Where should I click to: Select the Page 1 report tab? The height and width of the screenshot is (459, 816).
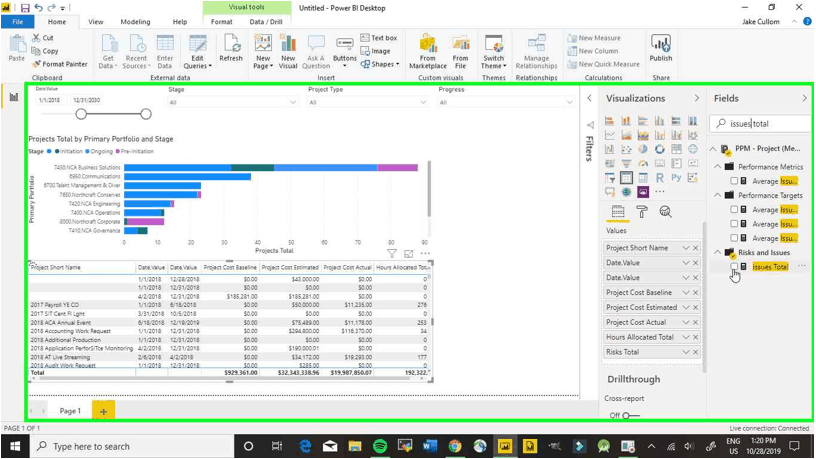[x=70, y=411]
